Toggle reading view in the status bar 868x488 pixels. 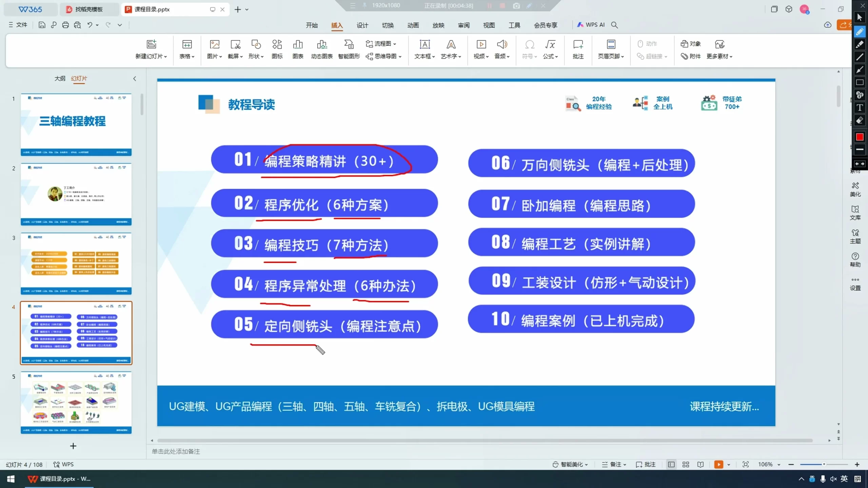click(700, 464)
